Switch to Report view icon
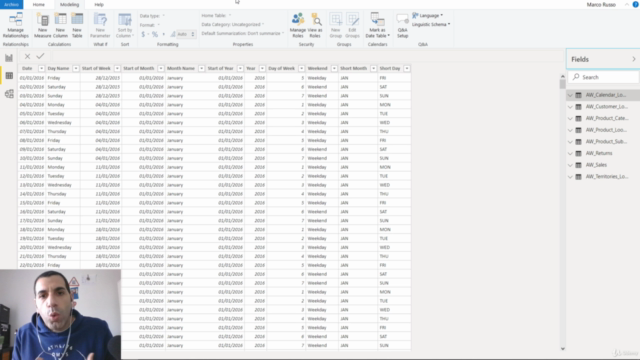The width and height of the screenshot is (640, 360). pos(9,58)
